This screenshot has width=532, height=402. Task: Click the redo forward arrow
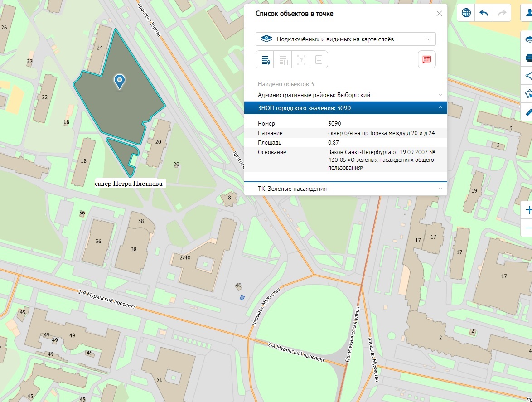(x=502, y=13)
